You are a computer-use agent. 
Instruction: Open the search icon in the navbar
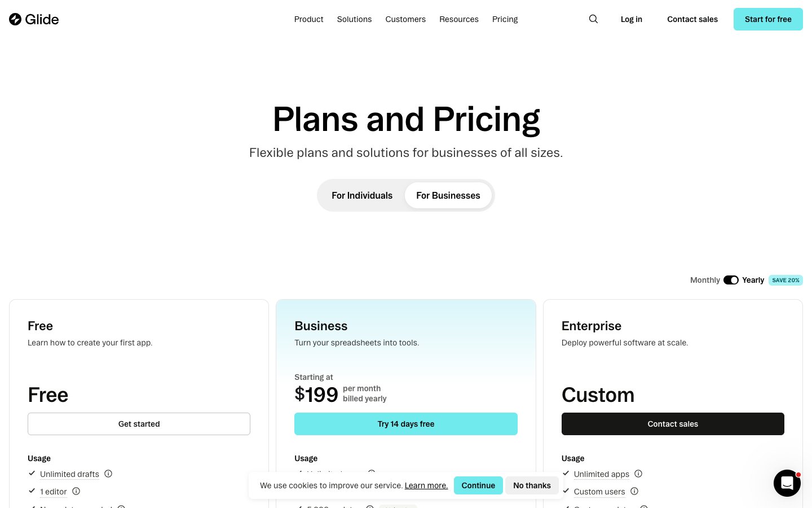click(x=593, y=19)
